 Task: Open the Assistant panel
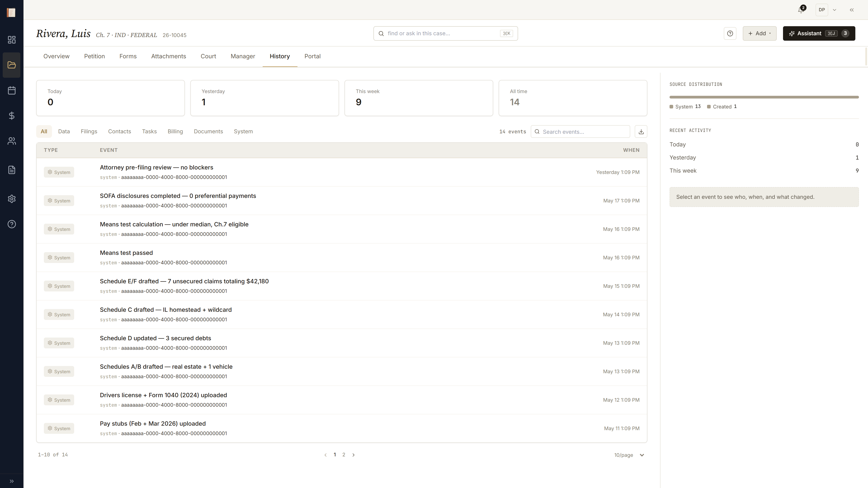click(x=819, y=33)
